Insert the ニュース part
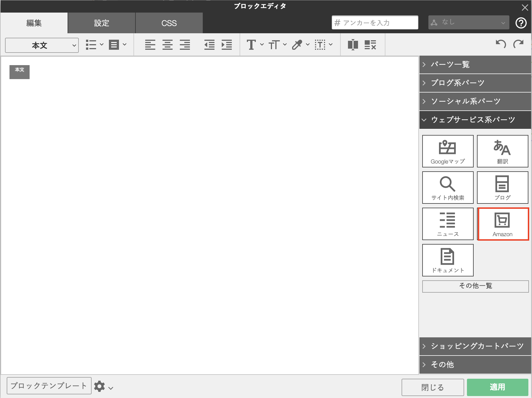 [x=448, y=224]
